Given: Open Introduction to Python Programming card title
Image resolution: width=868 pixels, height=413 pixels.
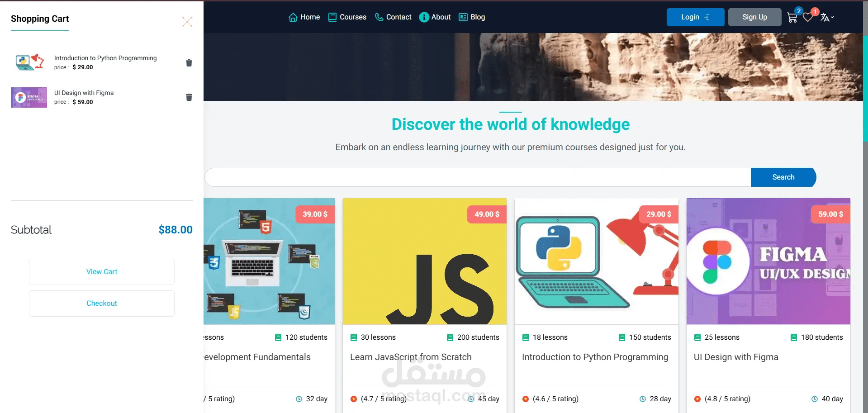Looking at the screenshot, I should pyautogui.click(x=595, y=357).
